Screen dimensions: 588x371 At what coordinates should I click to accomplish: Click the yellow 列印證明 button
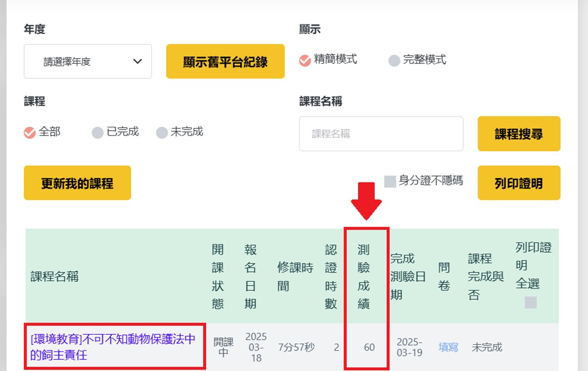click(518, 183)
